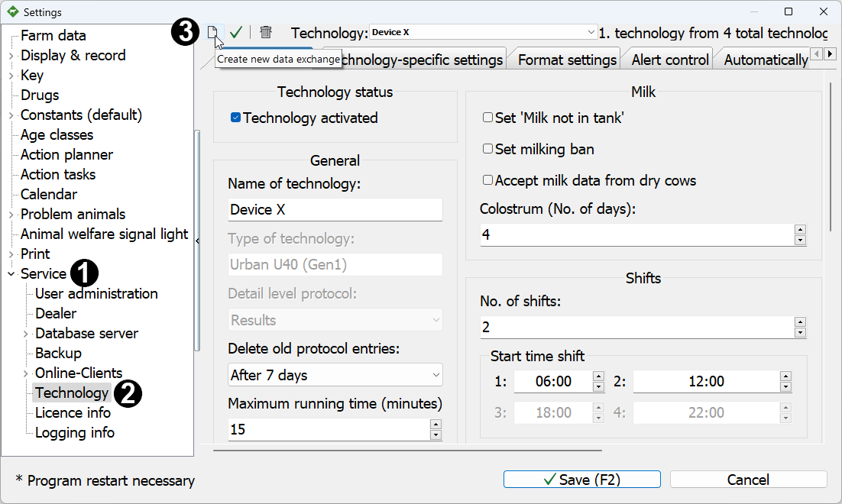Tick Accept milk data from dry cows
The height and width of the screenshot is (504, 842).
point(487,181)
